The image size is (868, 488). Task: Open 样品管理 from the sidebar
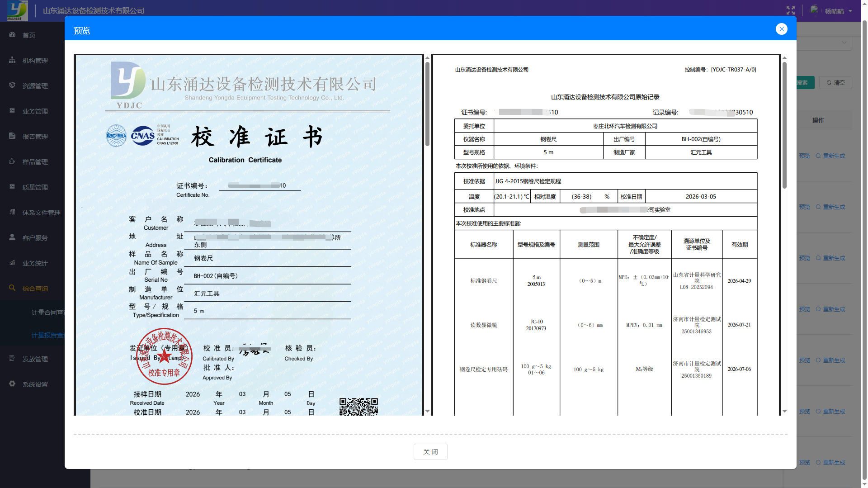pos(12,161)
